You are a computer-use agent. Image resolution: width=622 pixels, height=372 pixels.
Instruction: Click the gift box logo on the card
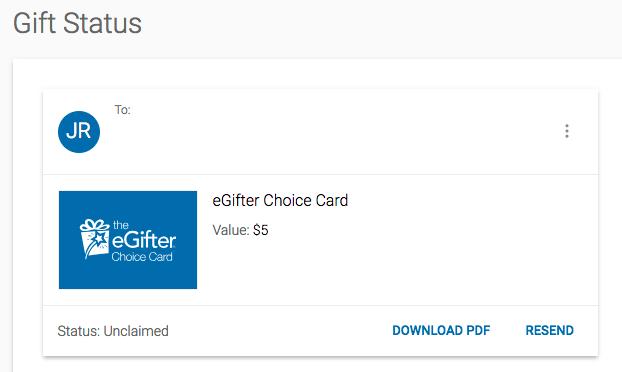click(x=95, y=239)
